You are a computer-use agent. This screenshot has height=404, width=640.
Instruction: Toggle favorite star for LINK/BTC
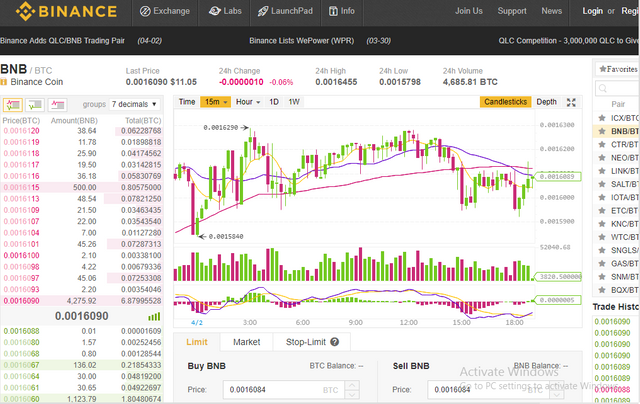click(602, 171)
